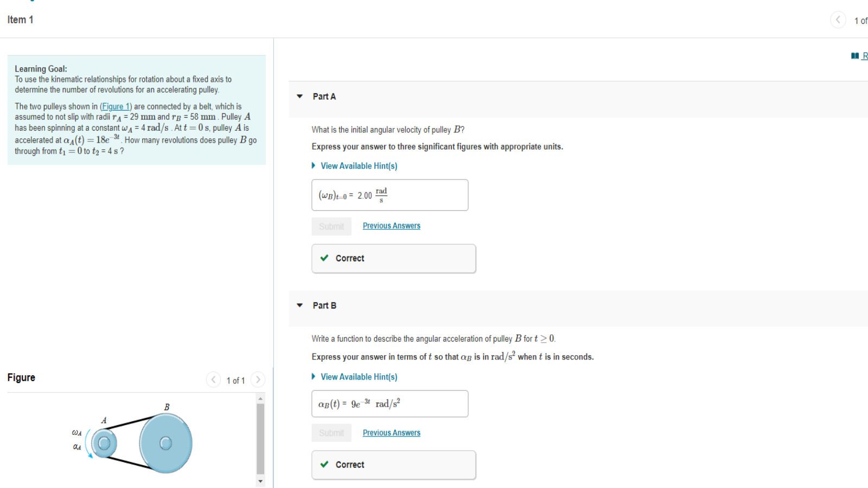
Task: Click the figure's right navigation arrow
Action: (258, 380)
